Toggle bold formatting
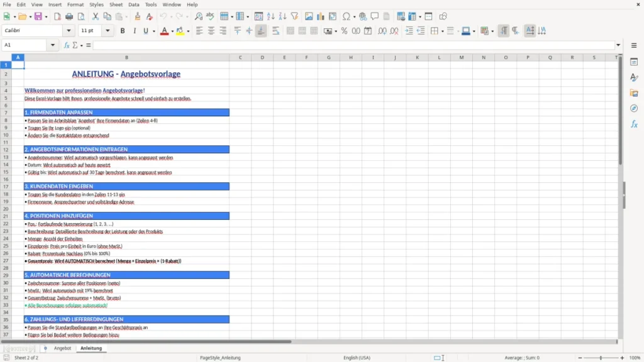The width and height of the screenshot is (644, 362). (x=123, y=31)
